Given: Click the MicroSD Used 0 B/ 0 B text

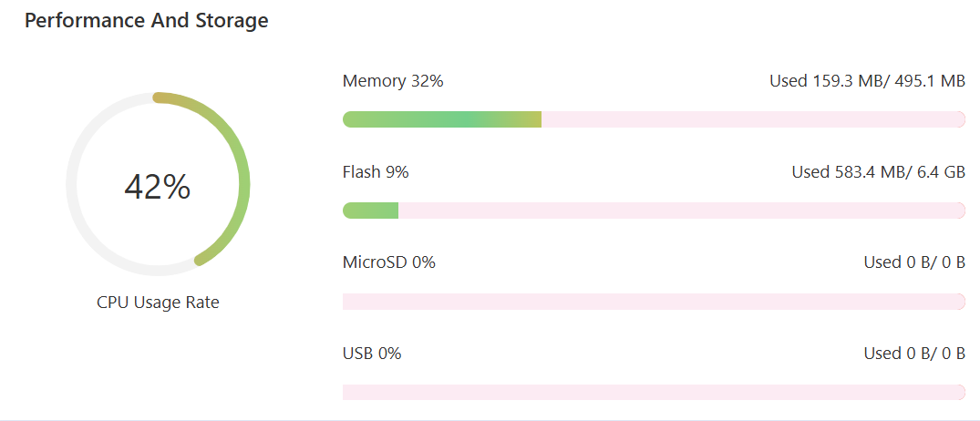Looking at the screenshot, I should pyautogui.click(x=914, y=262).
